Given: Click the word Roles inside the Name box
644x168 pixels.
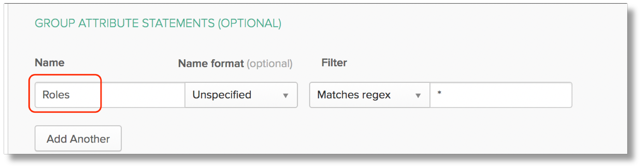Looking at the screenshot, I should point(56,95).
